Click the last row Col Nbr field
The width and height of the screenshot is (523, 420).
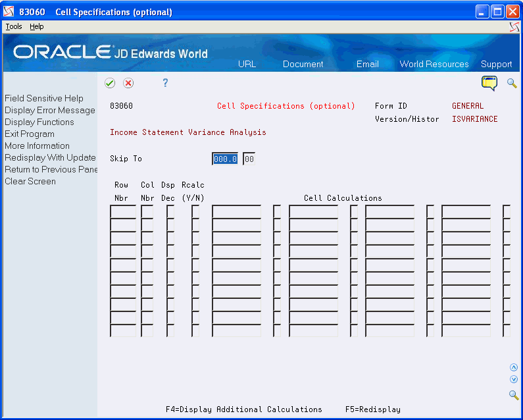pyautogui.click(x=147, y=330)
